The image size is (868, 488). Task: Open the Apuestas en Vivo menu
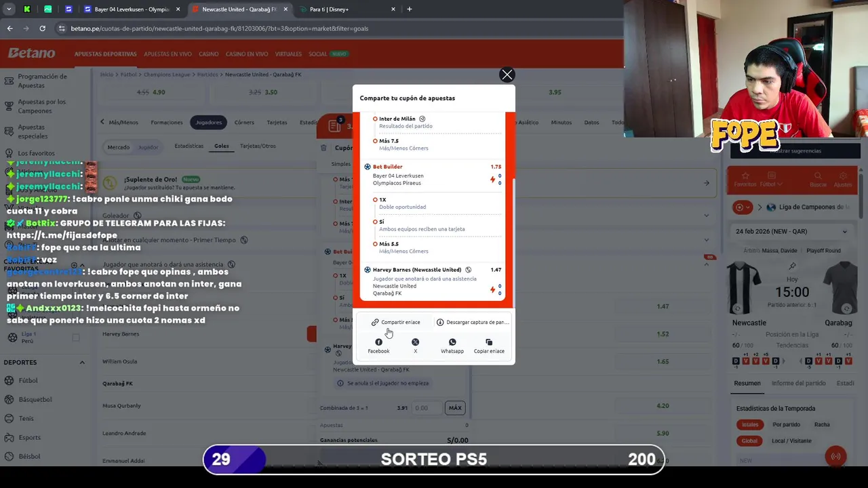167,54
